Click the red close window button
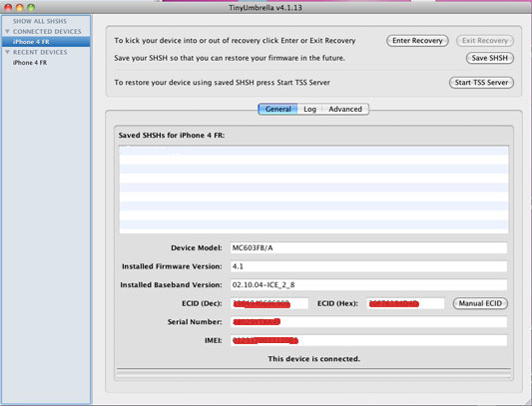Image resolution: width=532 pixels, height=406 pixels. coord(8,7)
